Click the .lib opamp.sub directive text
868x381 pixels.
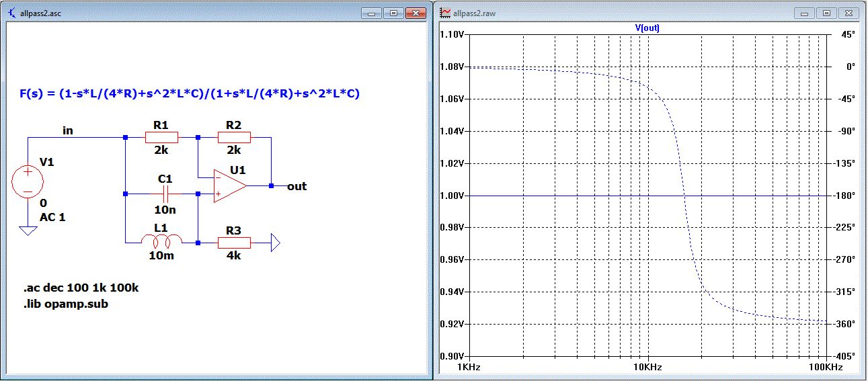pos(66,304)
